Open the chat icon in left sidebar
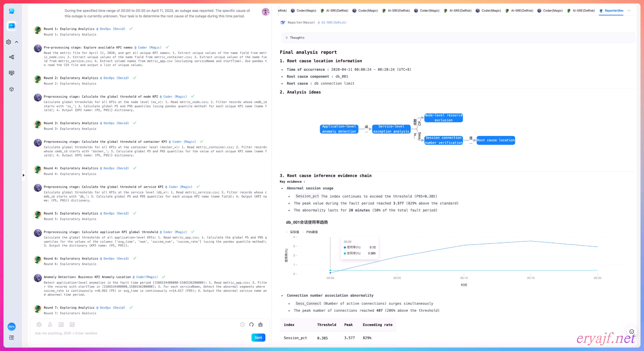 11,26
